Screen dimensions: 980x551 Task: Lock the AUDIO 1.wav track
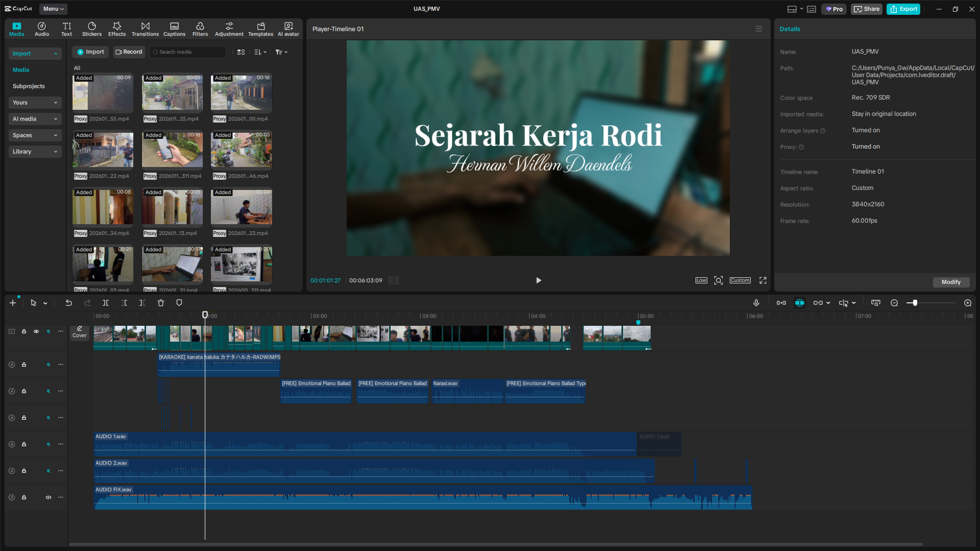point(24,444)
